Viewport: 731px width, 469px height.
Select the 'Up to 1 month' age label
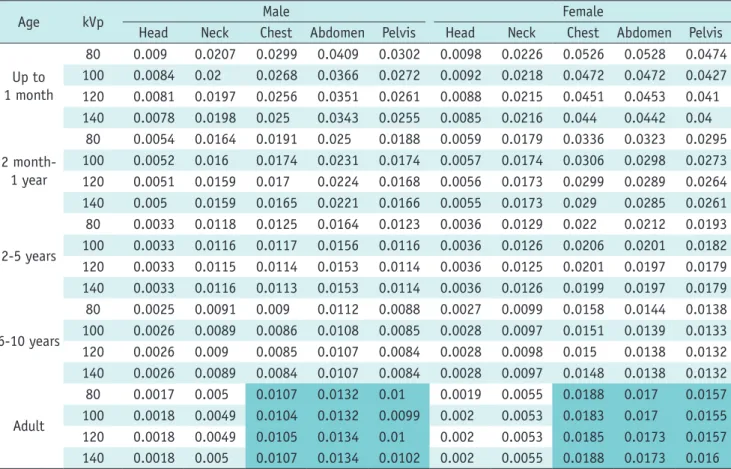(x=29, y=86)
